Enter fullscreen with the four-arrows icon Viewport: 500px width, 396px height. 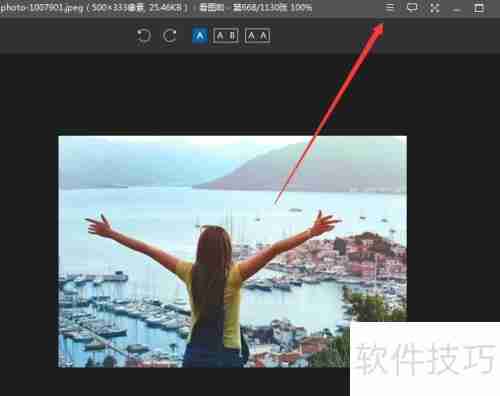(434, 8)
